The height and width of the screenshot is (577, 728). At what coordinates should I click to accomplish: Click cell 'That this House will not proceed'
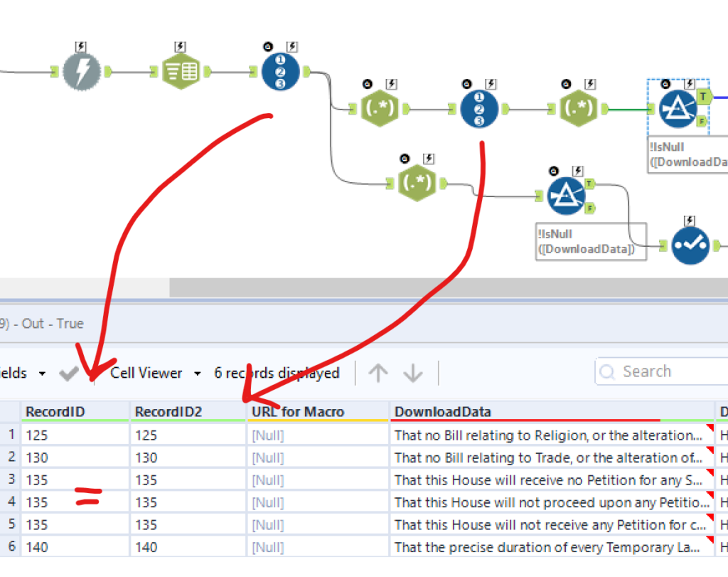552,502
